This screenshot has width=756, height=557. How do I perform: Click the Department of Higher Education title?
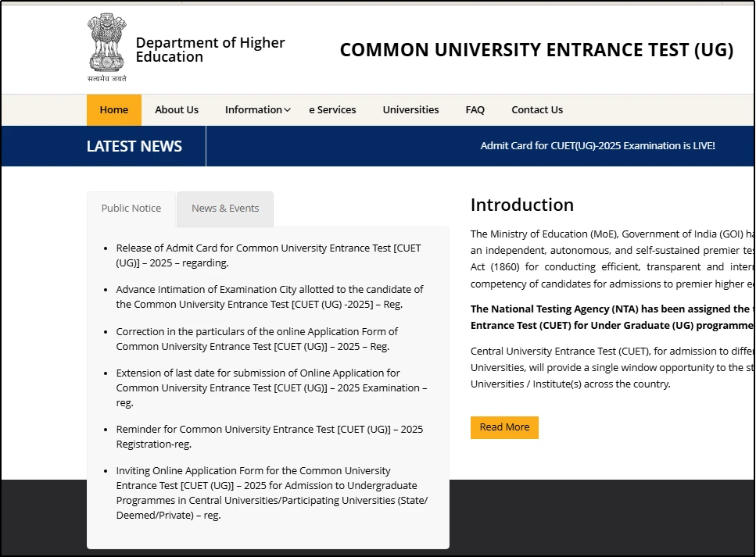point(210,49)
